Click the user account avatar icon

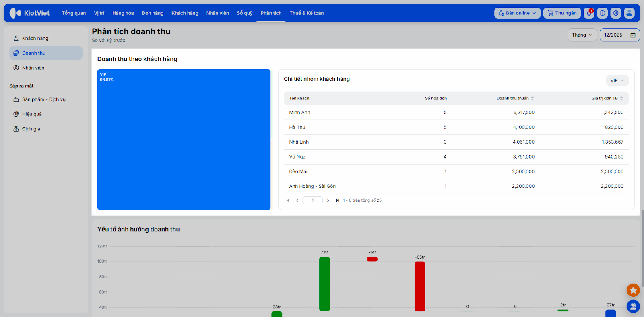tap(629, 13)
